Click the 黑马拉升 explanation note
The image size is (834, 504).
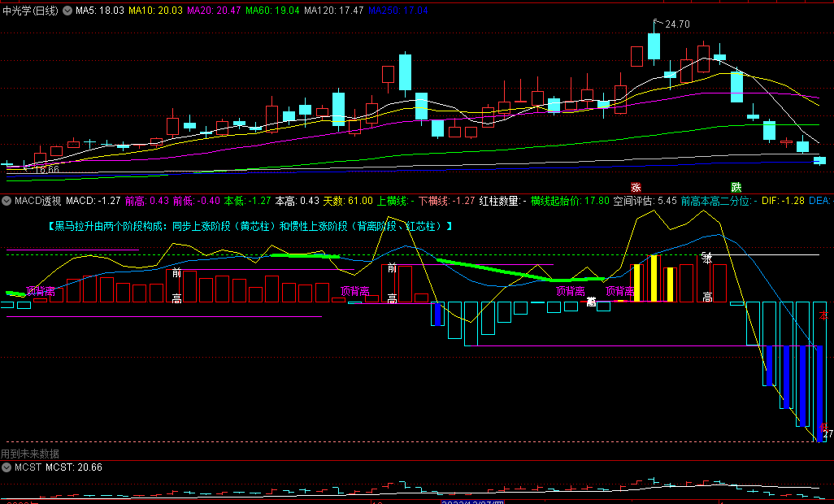coord(250,227)
